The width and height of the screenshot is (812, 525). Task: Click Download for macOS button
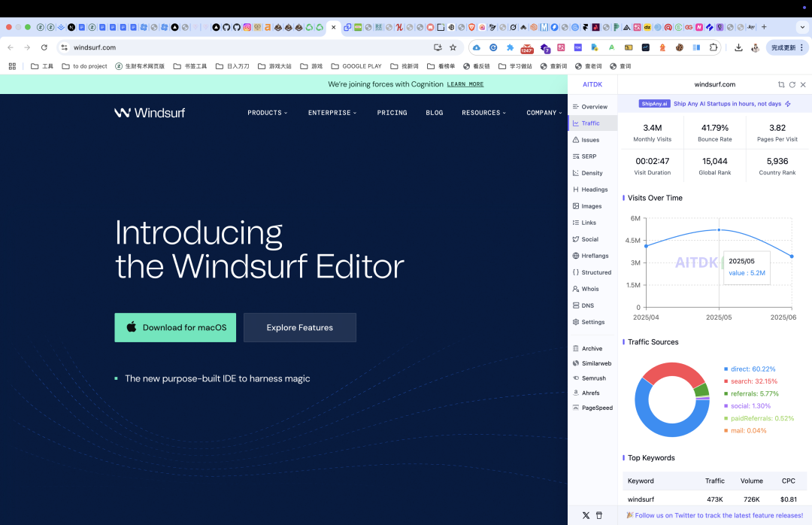[x=175, y=327]
